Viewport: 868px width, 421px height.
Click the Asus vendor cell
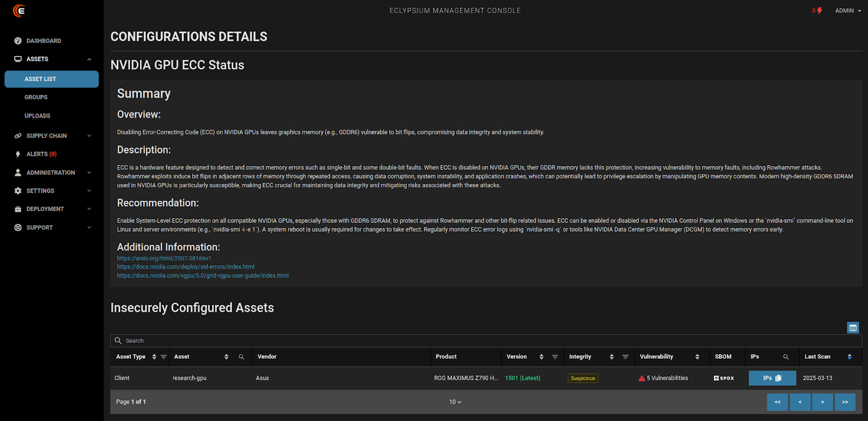pyautogui.click(x=263, y=378)
